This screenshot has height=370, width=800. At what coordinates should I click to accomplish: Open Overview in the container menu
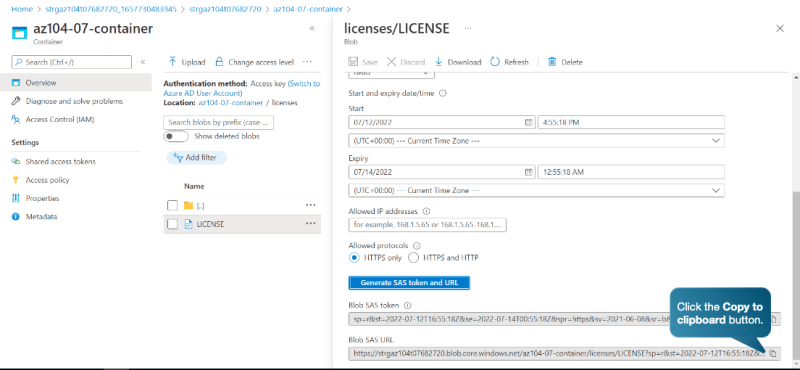76,83
